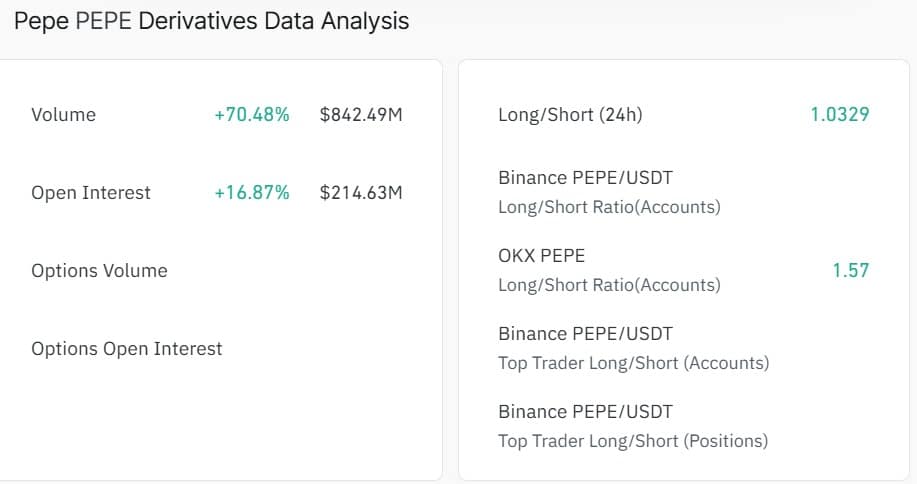This screenshot has height=484, width=917.
Task: Click the $842.49M volume amount
Action: tap(361, 115)
